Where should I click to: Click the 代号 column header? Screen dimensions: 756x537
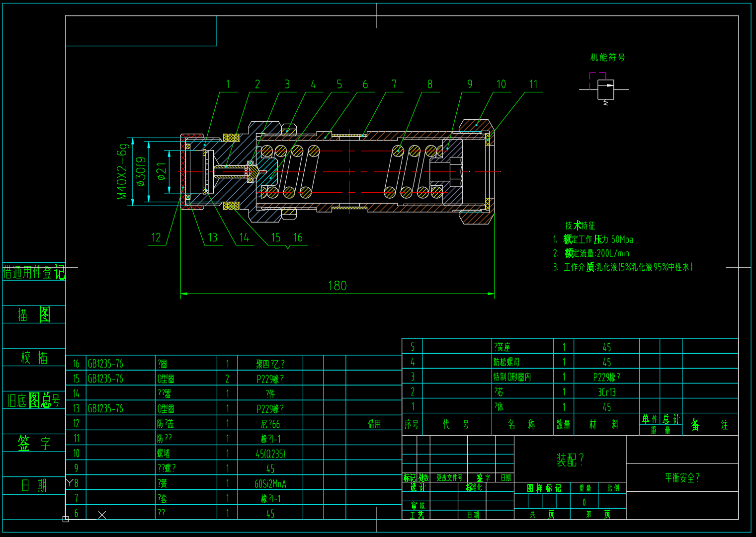click(x=456, y=424)
